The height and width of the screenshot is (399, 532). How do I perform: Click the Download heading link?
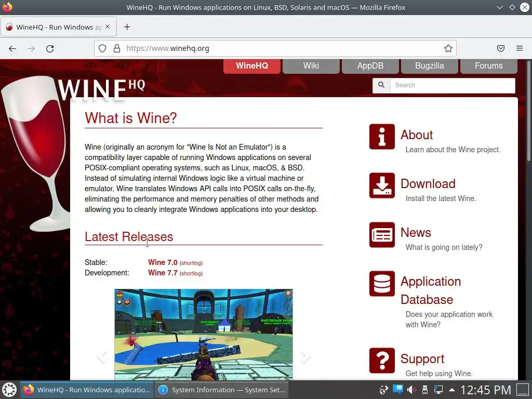click(428, 183)
